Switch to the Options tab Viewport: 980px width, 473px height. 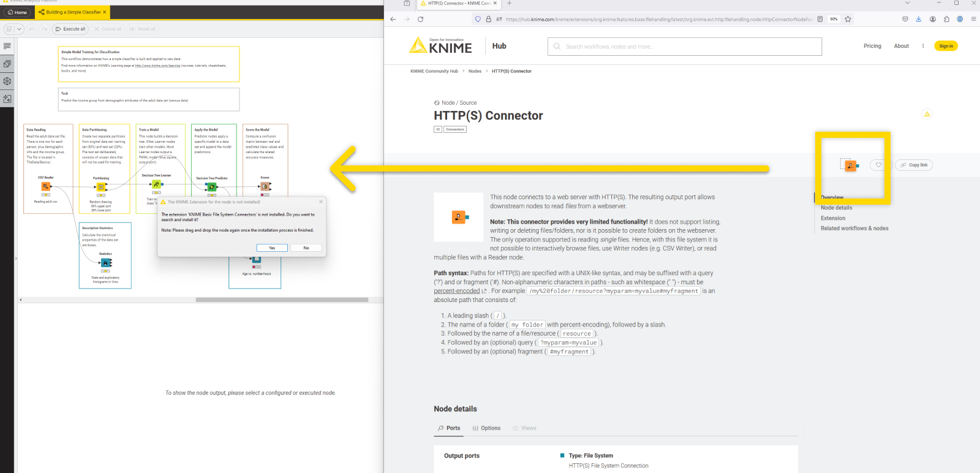click(486, 428)
